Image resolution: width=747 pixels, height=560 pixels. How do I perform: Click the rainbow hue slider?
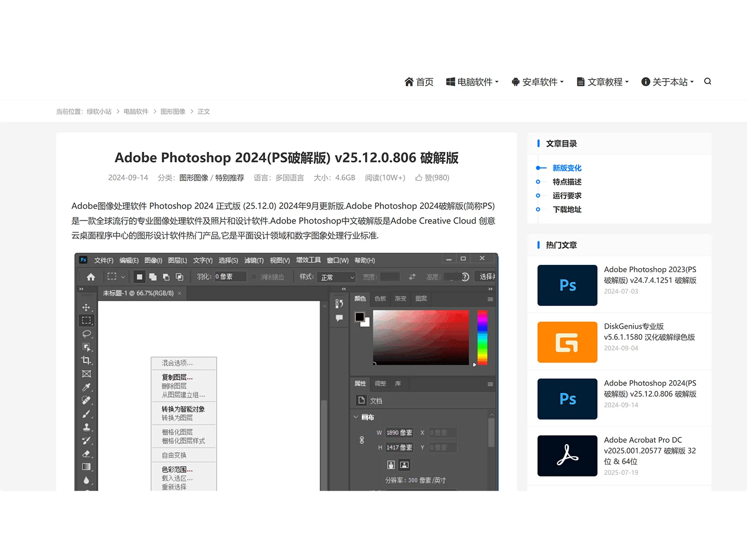[482, 337]
